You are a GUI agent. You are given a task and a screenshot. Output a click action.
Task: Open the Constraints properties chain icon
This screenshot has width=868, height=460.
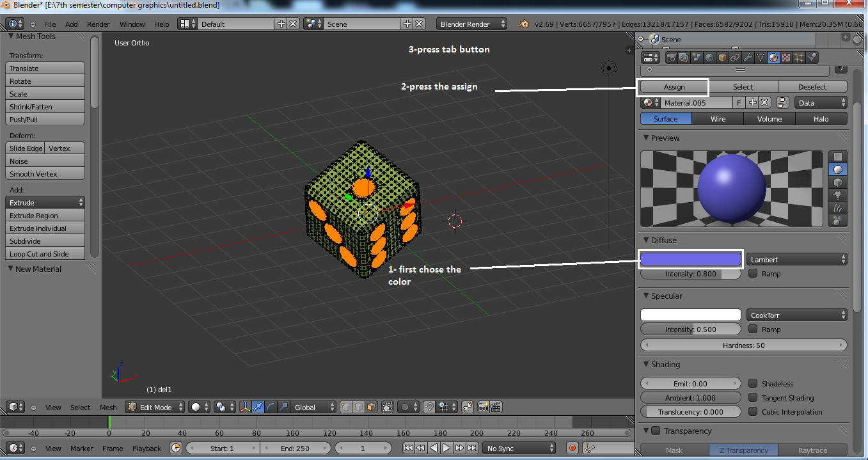tap(736, 58)
